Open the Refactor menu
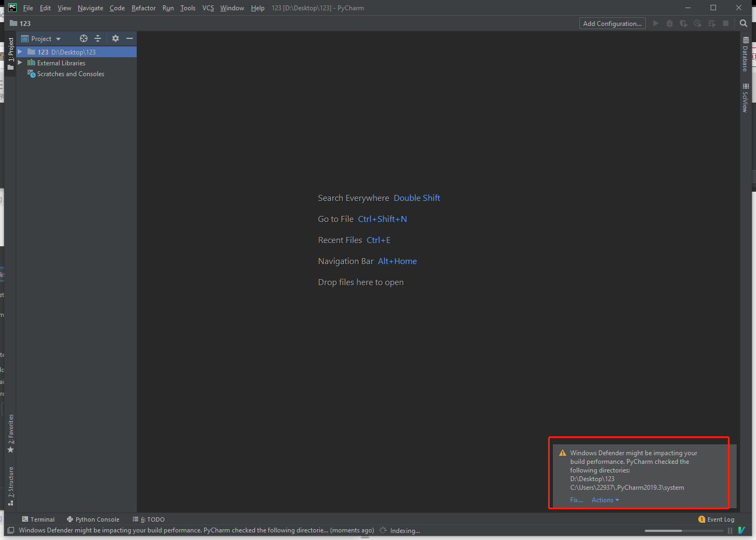The width and height of the screenshot is (756, 540). click(144, 8)
